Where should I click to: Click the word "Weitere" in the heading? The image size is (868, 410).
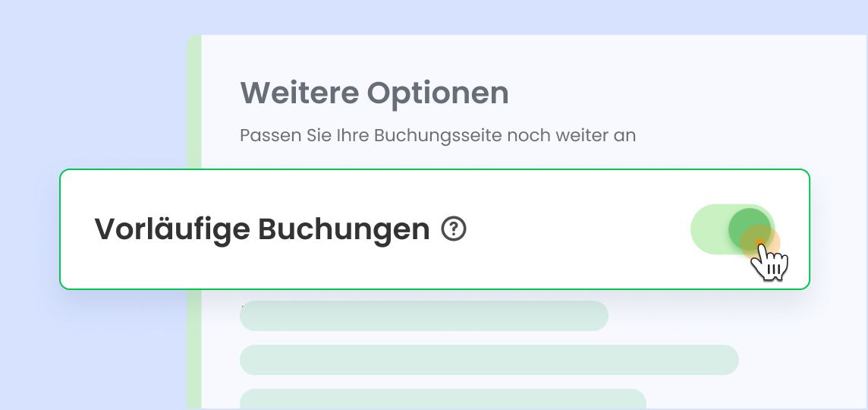299,93
